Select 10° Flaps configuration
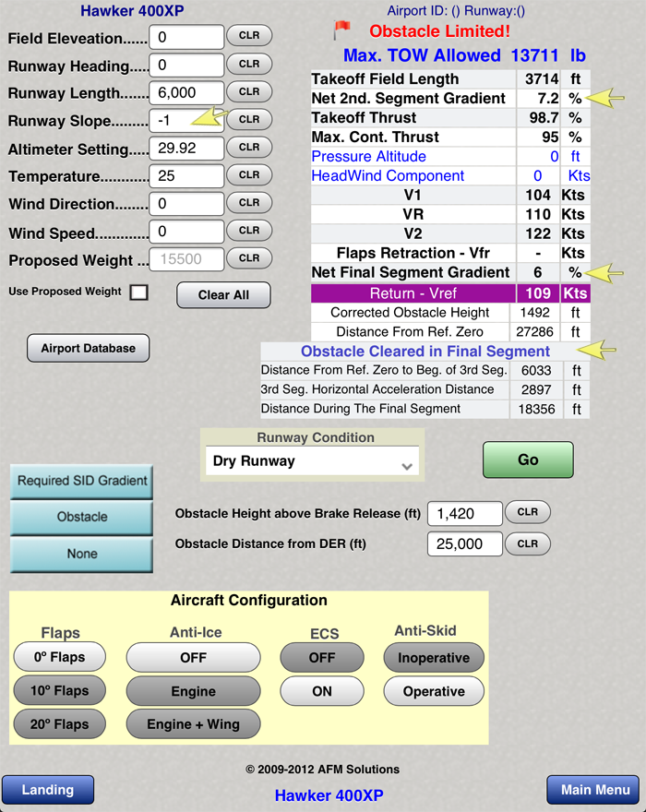Screen dimensions: 646x812 point(60,691)
